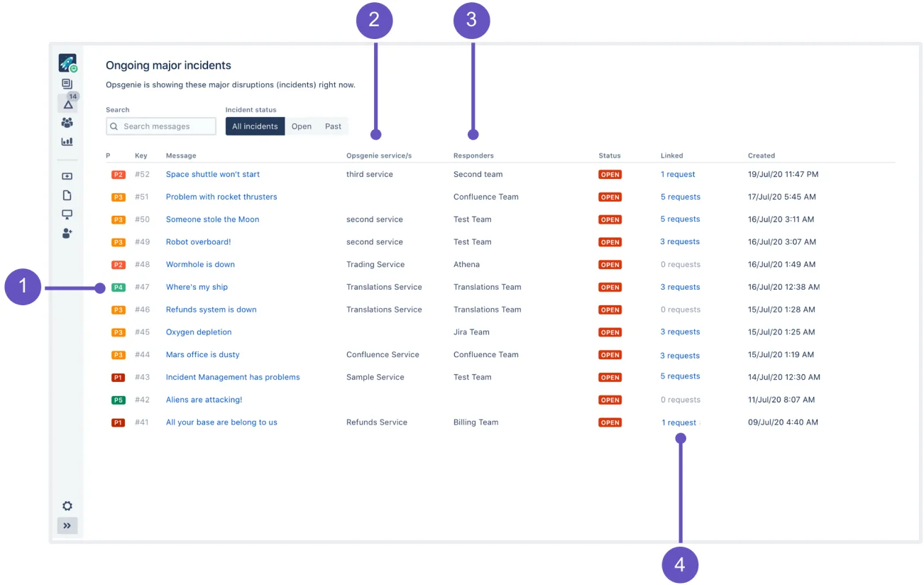Viewport: 924px width, 585px height.
Task: Open the customer channels monitor icon
Action: click(x=67, y=214)
